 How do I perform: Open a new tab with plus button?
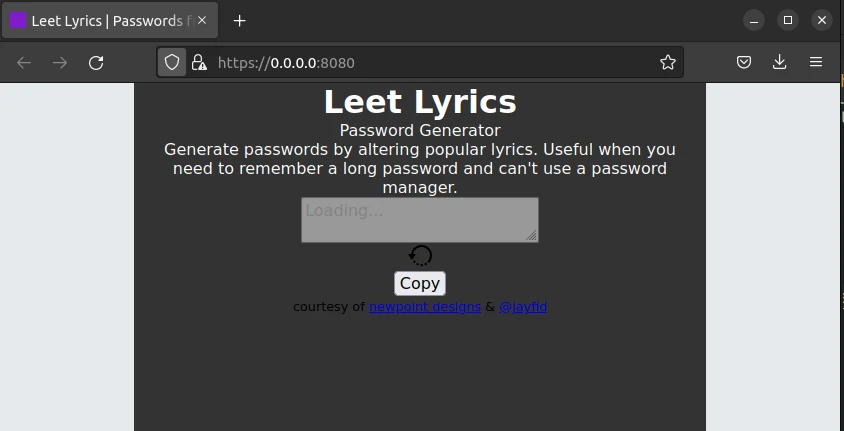[x=239, y=21]
